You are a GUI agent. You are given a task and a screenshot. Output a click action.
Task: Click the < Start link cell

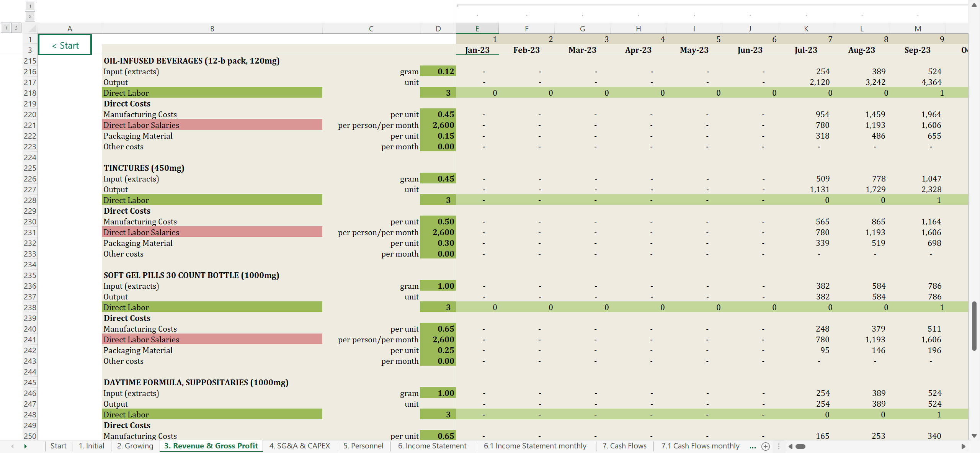click(x=65, y=45)
